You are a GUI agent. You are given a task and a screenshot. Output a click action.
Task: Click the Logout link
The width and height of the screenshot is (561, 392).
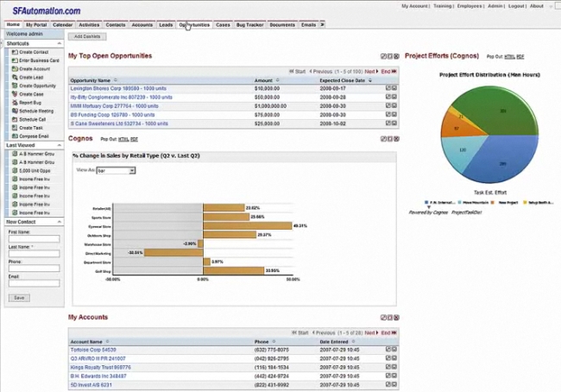point(516,6)
